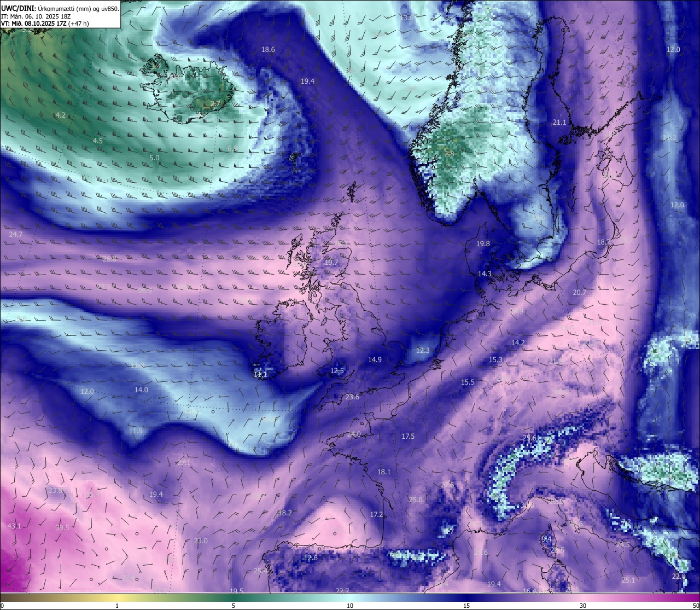Screen dimensions: 700x610
Task: Click the 14.3 value label
Action: click(x=485, y=274)
